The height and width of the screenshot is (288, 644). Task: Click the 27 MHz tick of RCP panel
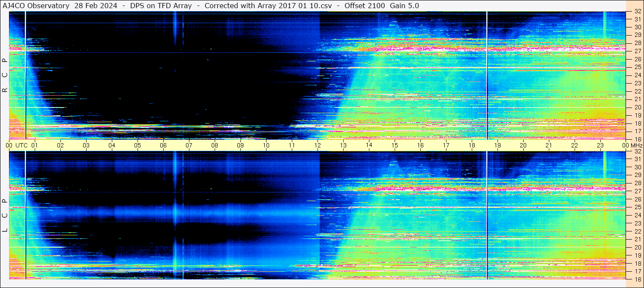click(637, 51)
